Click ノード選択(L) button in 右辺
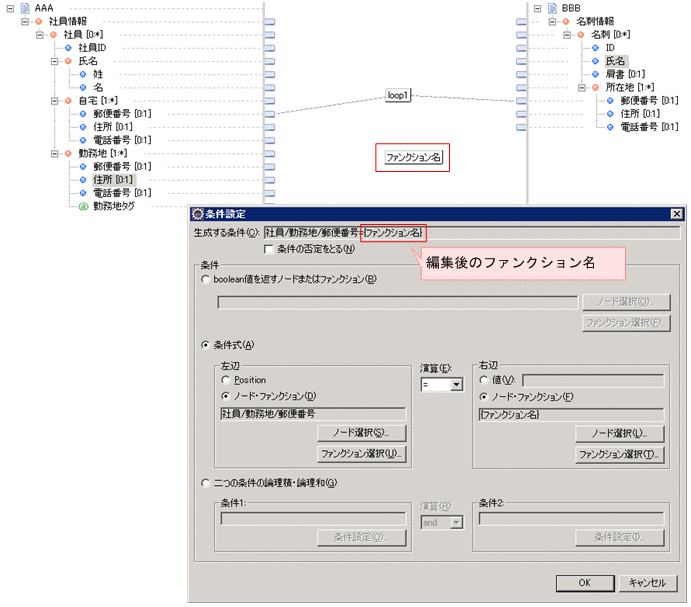 click(x=620, y=433)
